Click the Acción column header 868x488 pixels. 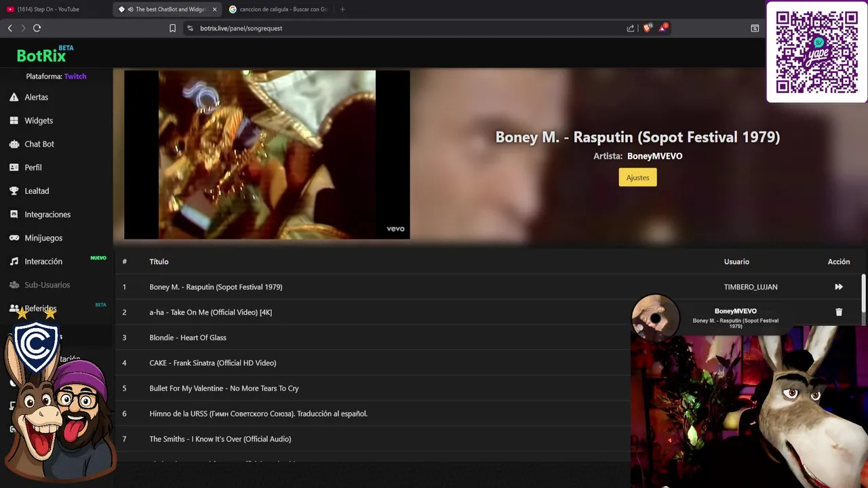(839, 262)
